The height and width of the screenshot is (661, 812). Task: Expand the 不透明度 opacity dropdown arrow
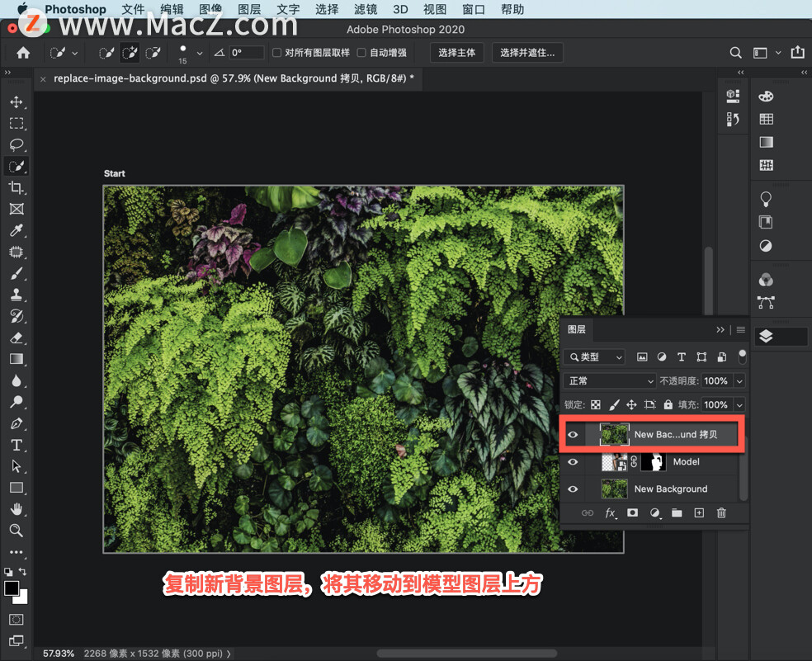(x=739, y=381)
